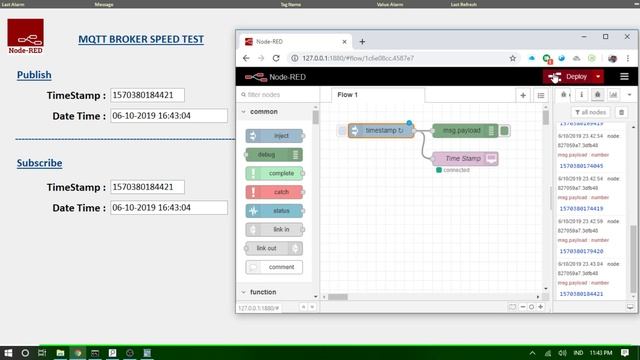The width and height of the screenshot is (640, 360).
Task: Open the Deploy options dropdown arrow
Action: (598, 77)
